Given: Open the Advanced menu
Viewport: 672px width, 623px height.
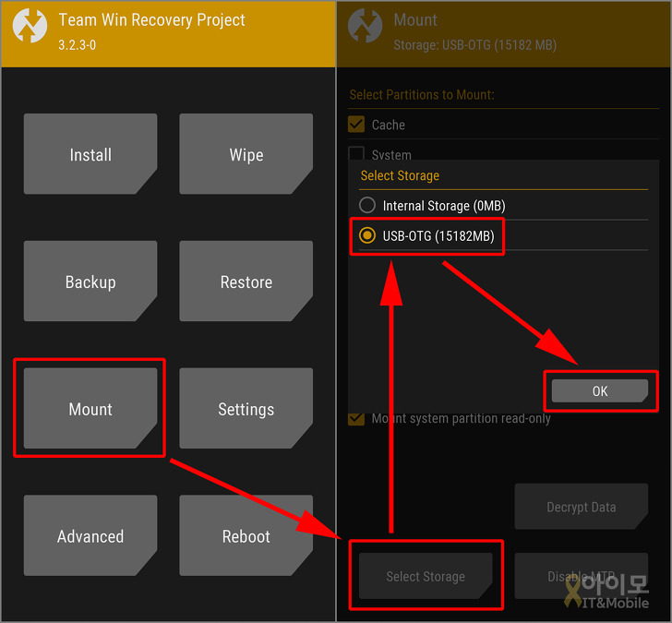Looking at the screenshot, I should 90,535.
